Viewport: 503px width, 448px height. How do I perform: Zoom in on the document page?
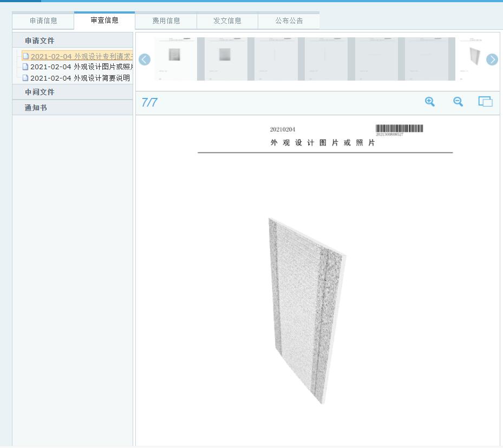point(430,102)
